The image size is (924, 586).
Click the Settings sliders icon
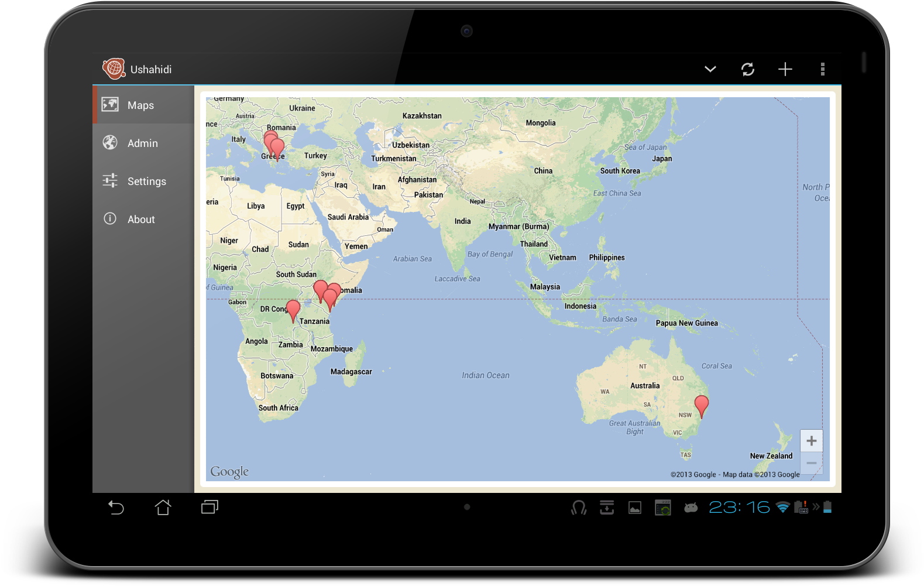(x=110, y=180)
